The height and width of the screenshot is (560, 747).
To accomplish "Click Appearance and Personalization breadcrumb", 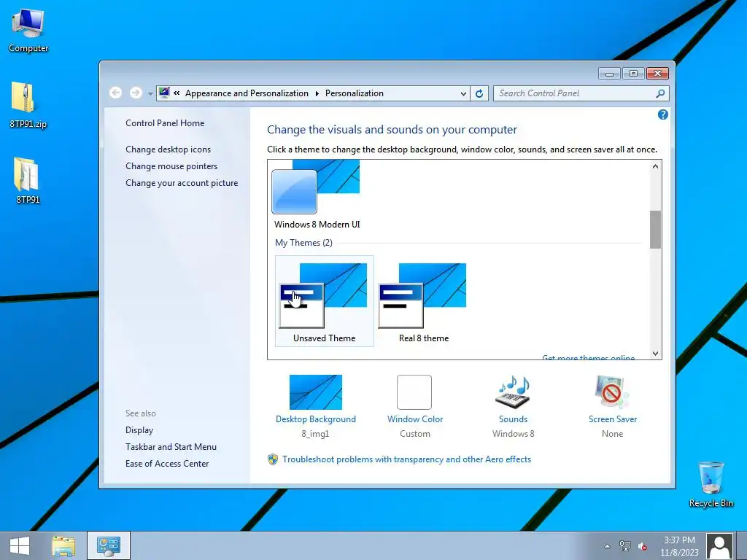I will (247, 93).
